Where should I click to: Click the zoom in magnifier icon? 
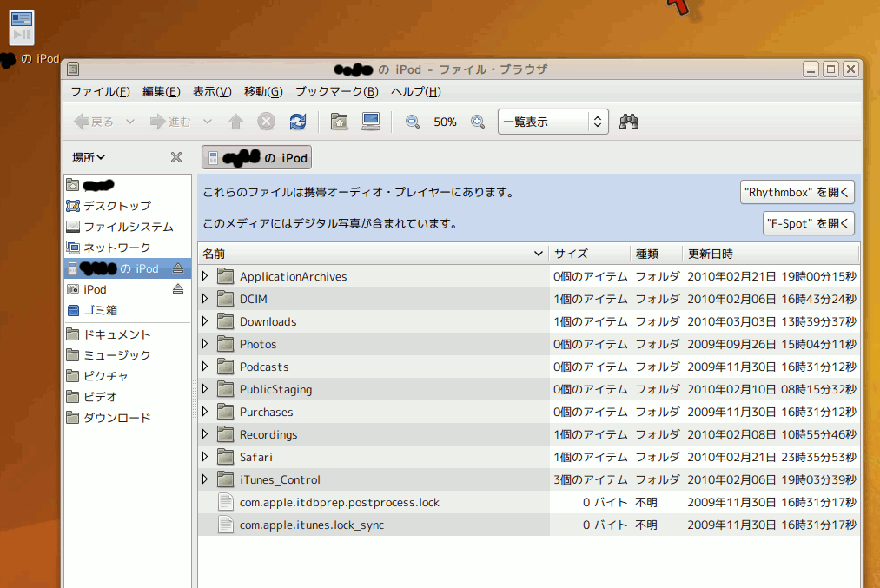pos(477,122)
